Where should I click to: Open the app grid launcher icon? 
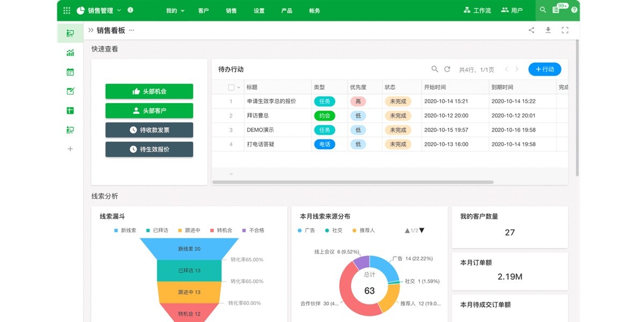67,10
